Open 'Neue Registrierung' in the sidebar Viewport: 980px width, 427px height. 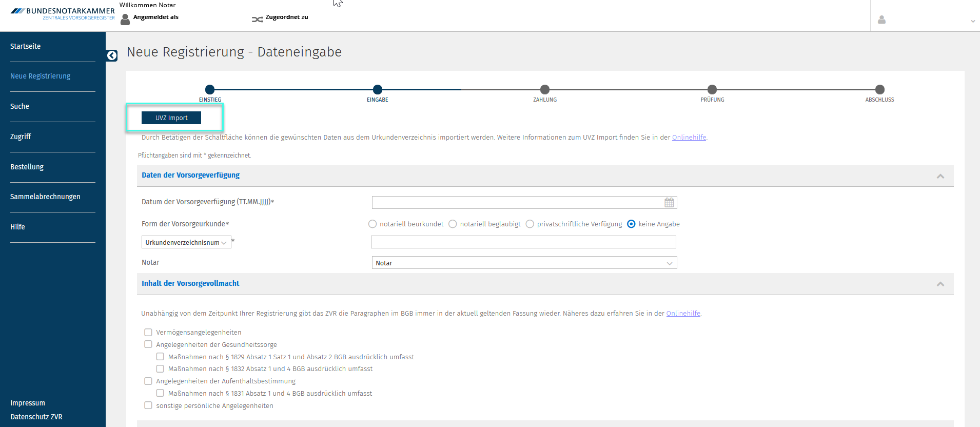(41, 76)
